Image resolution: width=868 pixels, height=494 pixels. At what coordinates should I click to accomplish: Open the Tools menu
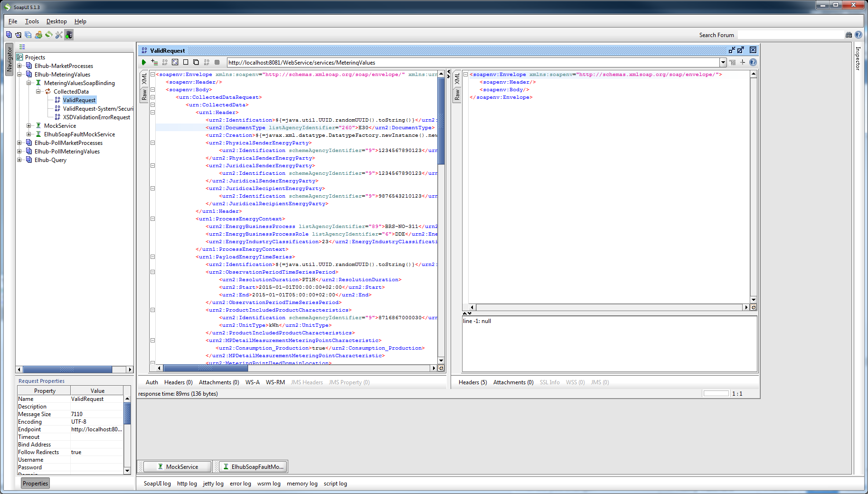coord(32,21)
